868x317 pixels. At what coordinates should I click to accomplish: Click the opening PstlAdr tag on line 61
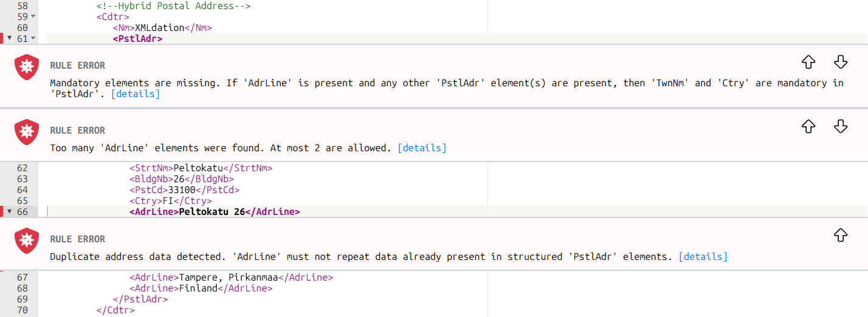tap(137, 39)
